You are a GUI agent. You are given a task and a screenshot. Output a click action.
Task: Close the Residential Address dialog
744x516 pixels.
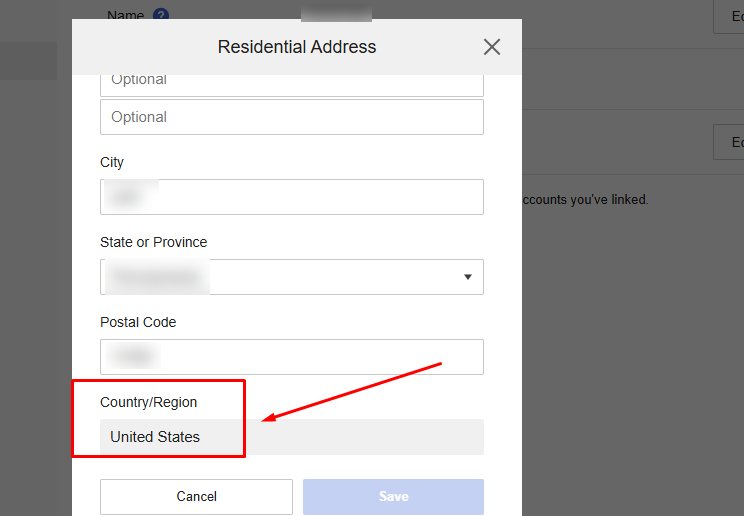pos(492,47)
